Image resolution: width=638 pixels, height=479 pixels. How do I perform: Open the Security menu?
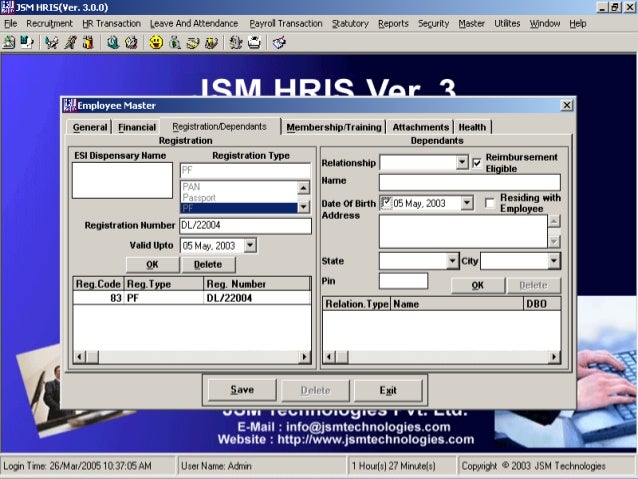pyautogui.click(x=433, y=24)
